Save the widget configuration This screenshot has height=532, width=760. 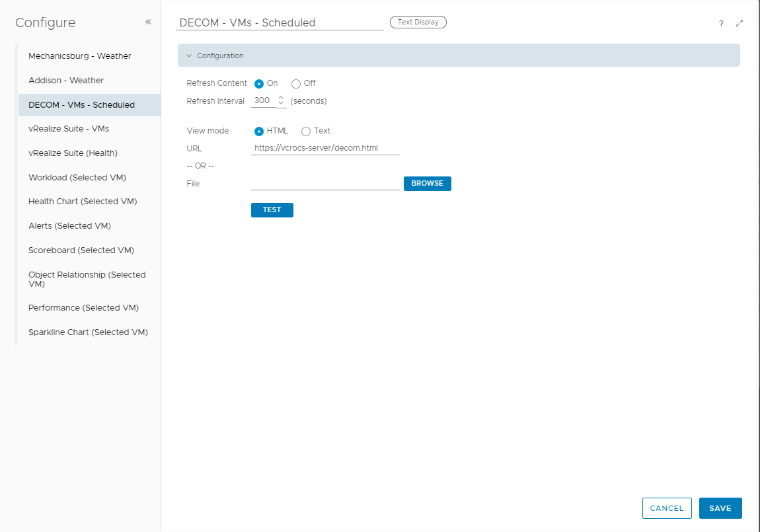[x=720, y=508]
